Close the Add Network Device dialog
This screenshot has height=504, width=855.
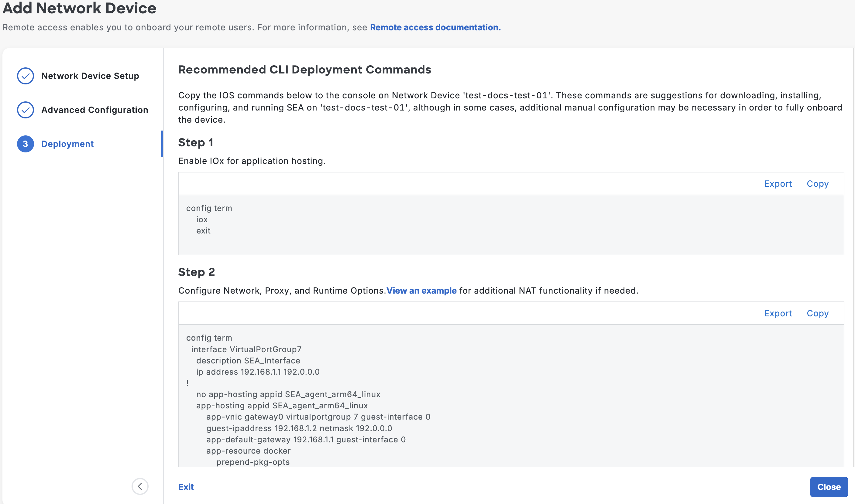coord(829,486)
